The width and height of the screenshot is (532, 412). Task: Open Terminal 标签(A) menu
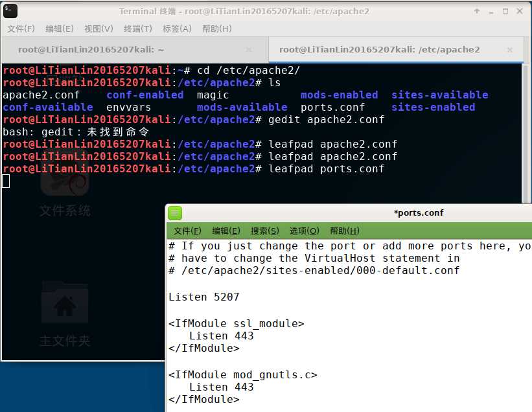pos(177,29)
